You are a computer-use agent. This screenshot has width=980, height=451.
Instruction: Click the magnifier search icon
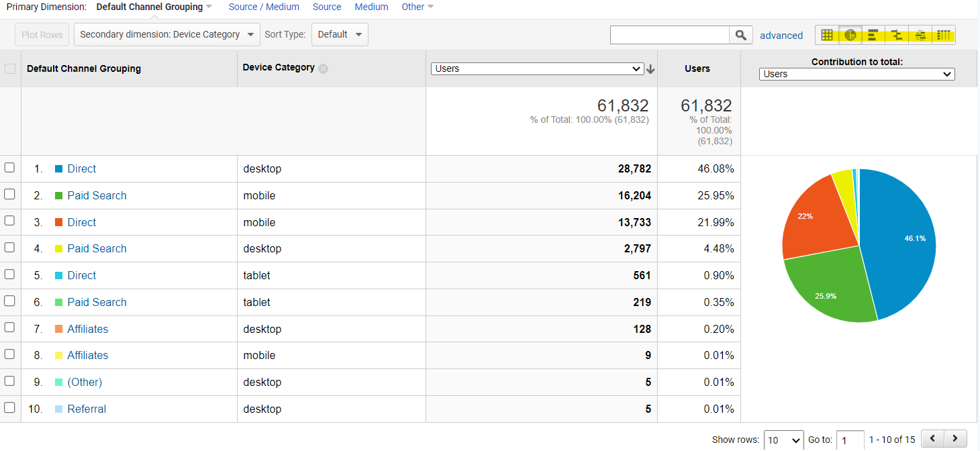pyautogui.click(x=740, y=35)
